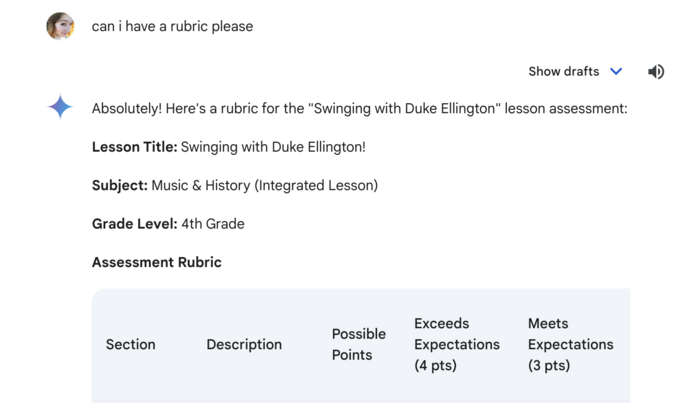700x403 pixels.
Task: Select the "Meets Expectations (3 pts)" column header
Action: pos(571,344)
